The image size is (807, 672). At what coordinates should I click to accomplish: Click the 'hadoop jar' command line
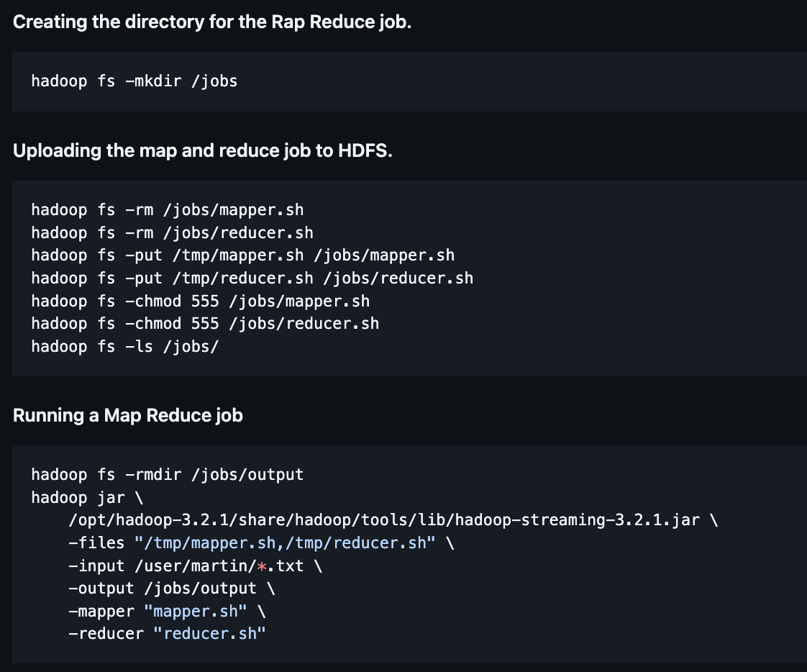pos(86,497)
